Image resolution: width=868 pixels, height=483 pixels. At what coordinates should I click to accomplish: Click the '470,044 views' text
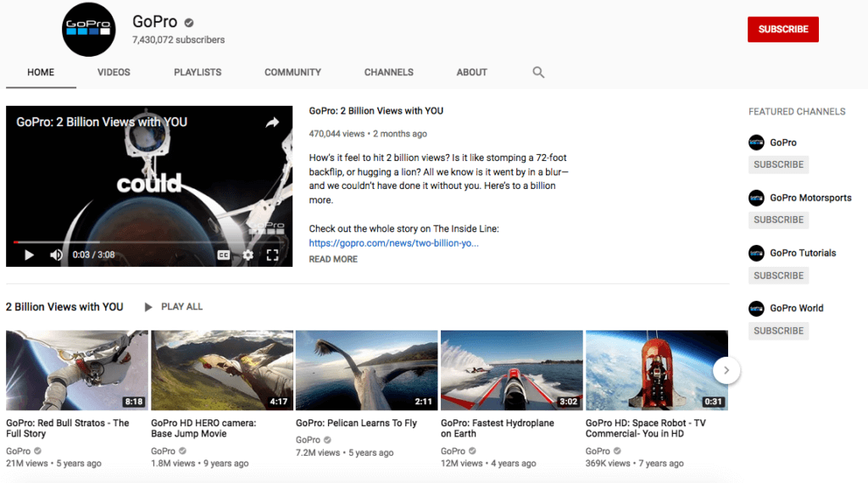(337, 134)
